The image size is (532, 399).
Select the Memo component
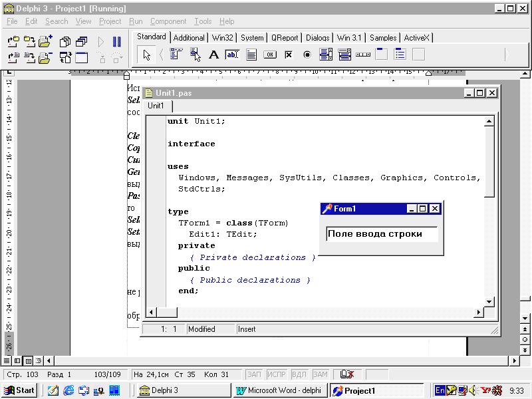pyautogui.click(x=251, y=55)
